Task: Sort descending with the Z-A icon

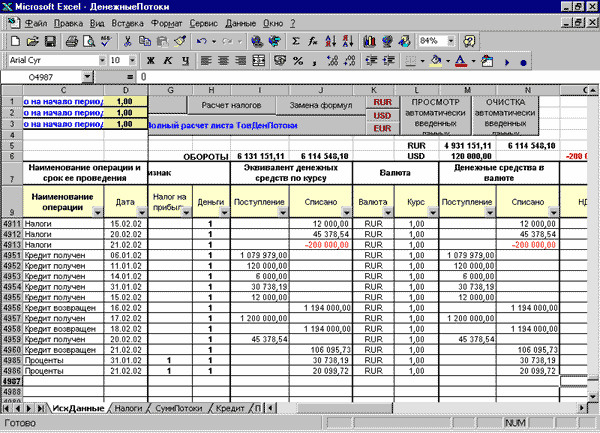Action: click(348, 41)
